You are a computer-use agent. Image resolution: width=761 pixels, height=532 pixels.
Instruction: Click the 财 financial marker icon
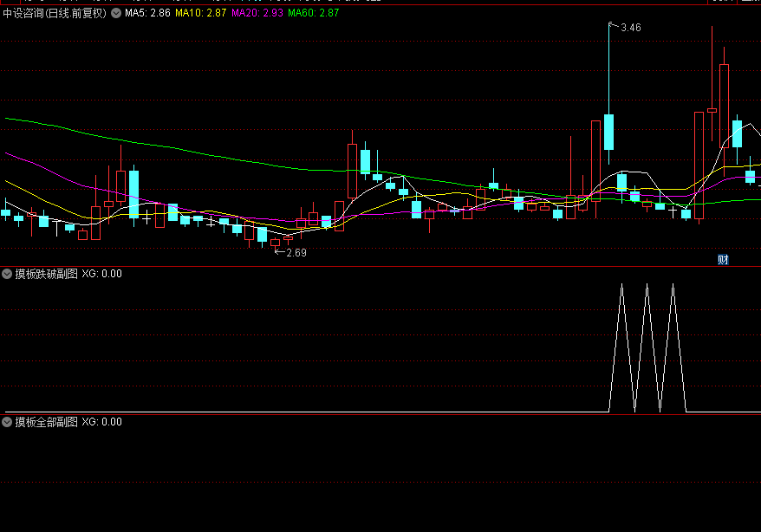pos(723,259)
